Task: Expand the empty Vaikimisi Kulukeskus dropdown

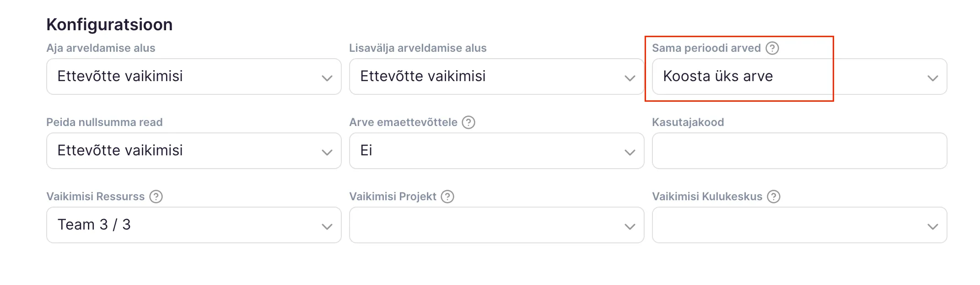Action: (x=799, y=225)
